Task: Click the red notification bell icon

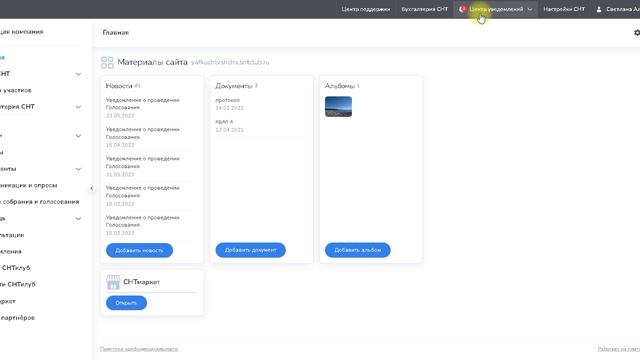Action: [462, 9]
